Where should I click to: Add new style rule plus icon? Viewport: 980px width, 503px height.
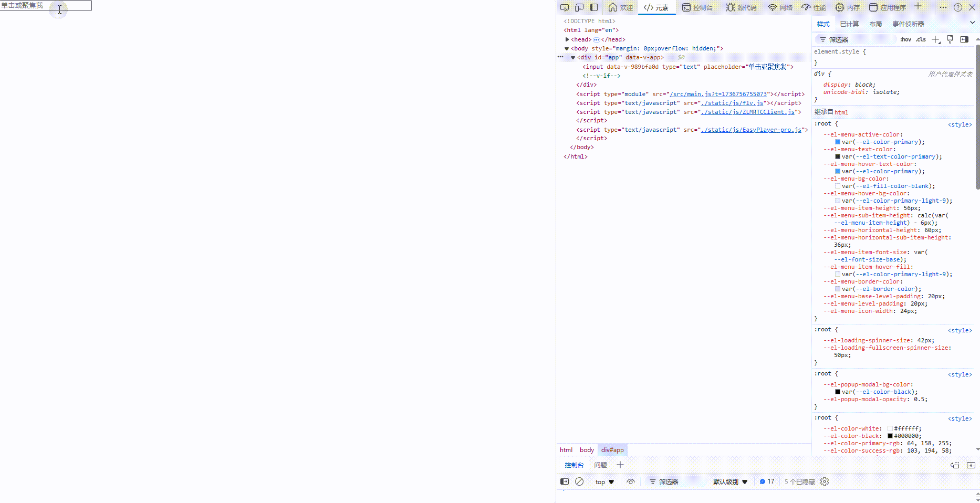pos(935,39)
